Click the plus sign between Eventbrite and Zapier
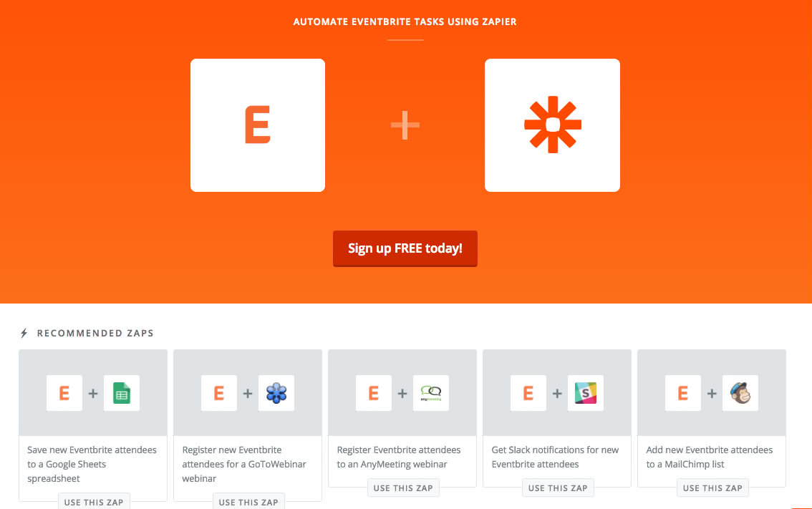 tap(405, 125)
